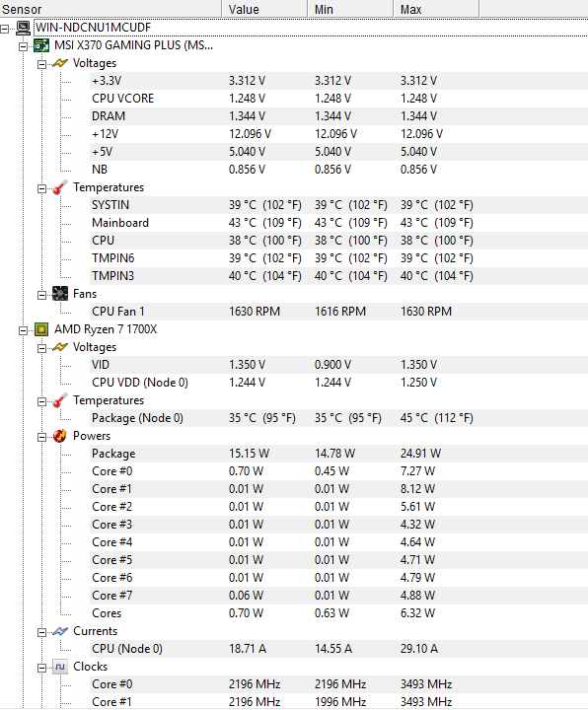Viewport: 588px width, 710px height.
Task: Click the Powers flame icon
Action: [60, 436]
